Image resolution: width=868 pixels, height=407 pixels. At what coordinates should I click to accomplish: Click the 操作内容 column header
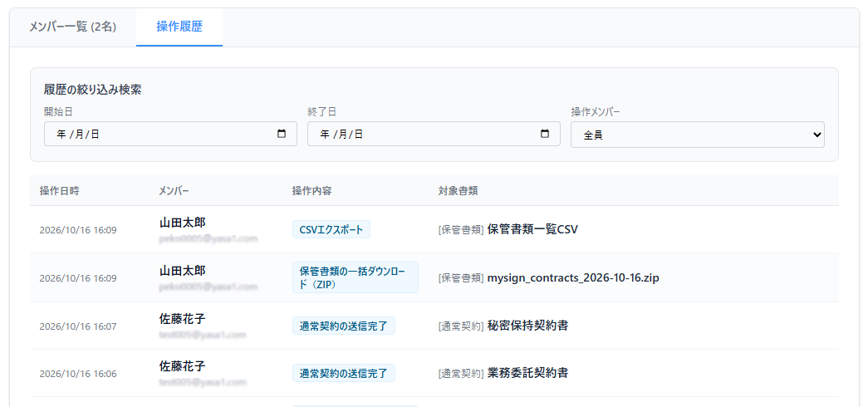312,191
